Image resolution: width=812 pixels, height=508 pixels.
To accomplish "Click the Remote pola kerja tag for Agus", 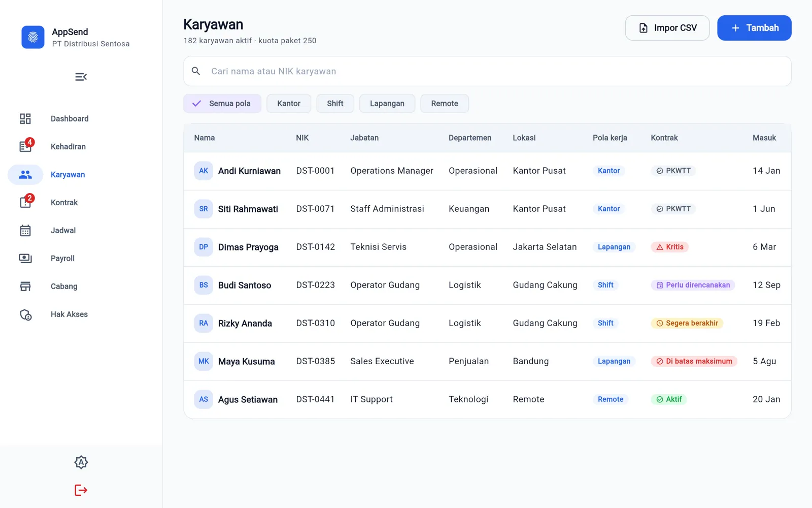I will tap(611, 399).
